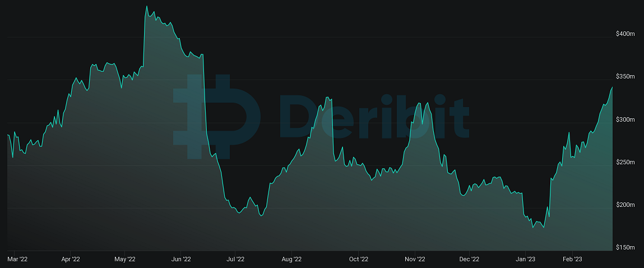Click the Mar '22 x-axis label
Viewport: 644px width, 268px height.
18,260
